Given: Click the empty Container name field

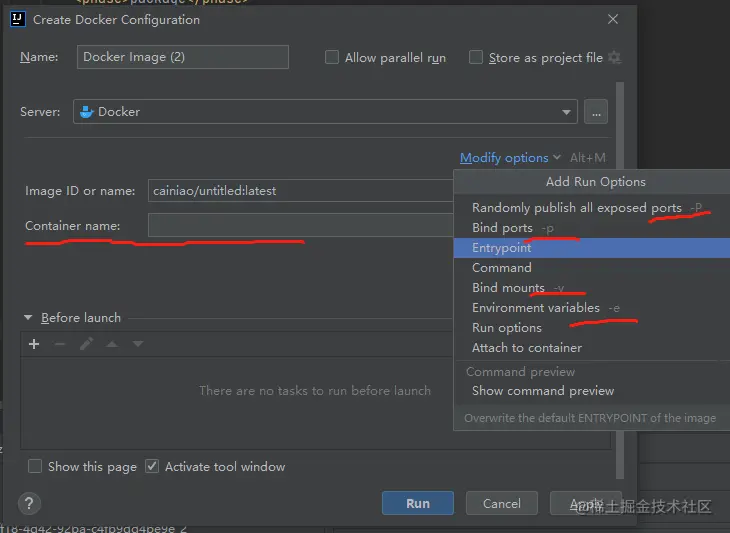Looking at the screenshot, I should 301,225.
